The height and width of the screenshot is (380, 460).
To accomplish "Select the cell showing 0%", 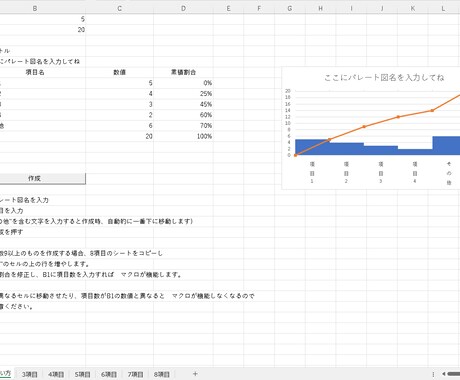I will (x=183, y=83).
